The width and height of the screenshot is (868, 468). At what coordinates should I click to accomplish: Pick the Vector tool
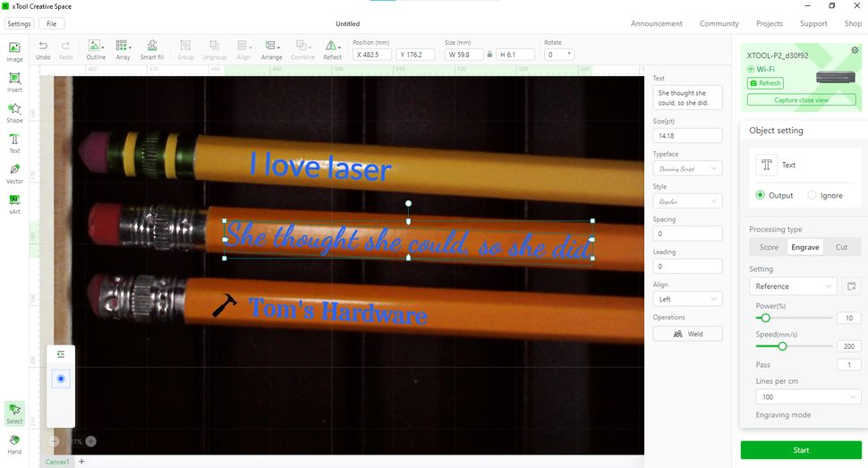pos(14,174)
